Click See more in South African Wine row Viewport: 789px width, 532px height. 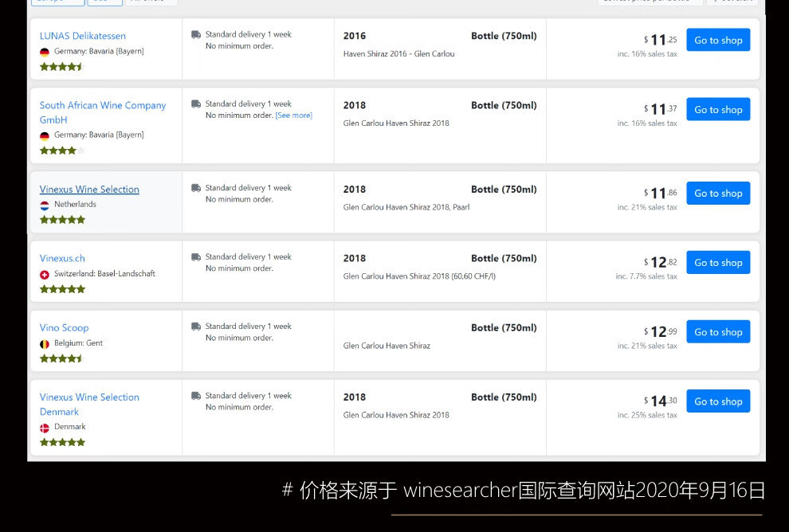point(294,115)
